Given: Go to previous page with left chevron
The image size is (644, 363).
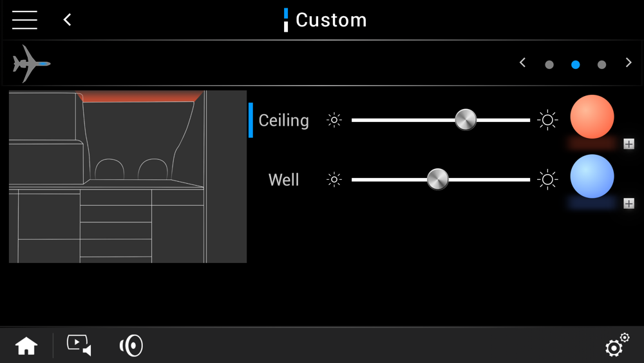Looking at the screenshot, I should [x=522, y=63].
